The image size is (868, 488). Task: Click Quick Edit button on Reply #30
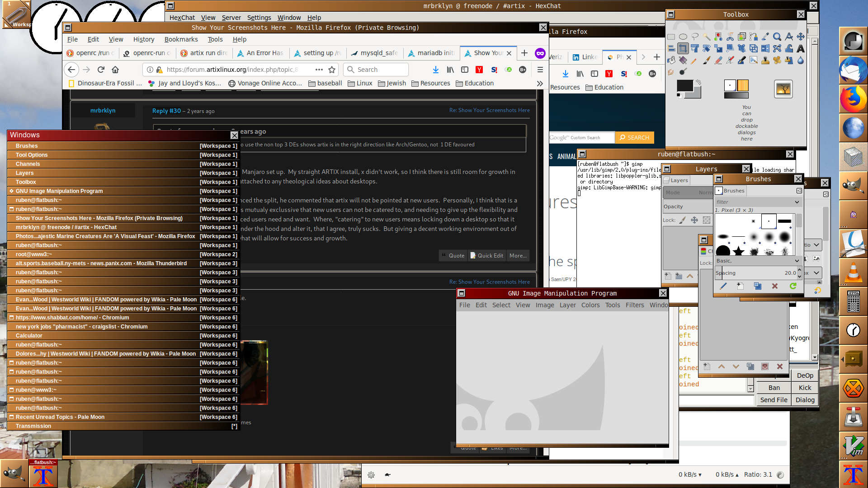pos(486,255)
